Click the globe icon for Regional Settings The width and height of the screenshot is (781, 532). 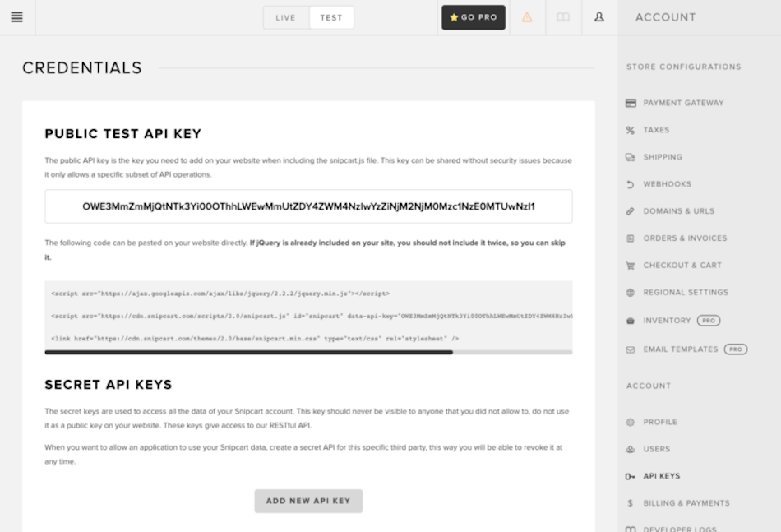(630, 292)
